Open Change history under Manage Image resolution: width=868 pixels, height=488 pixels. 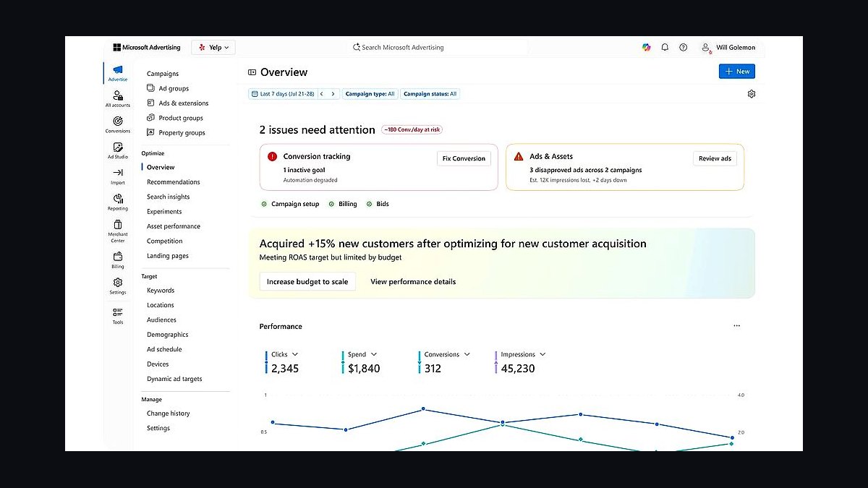[169, 414]
